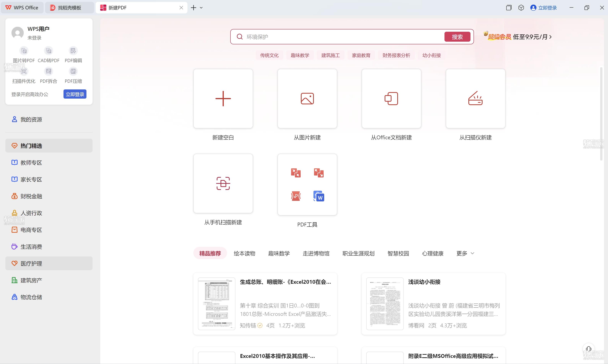Select 电商专区 category
608x364 pixels.
49,230
